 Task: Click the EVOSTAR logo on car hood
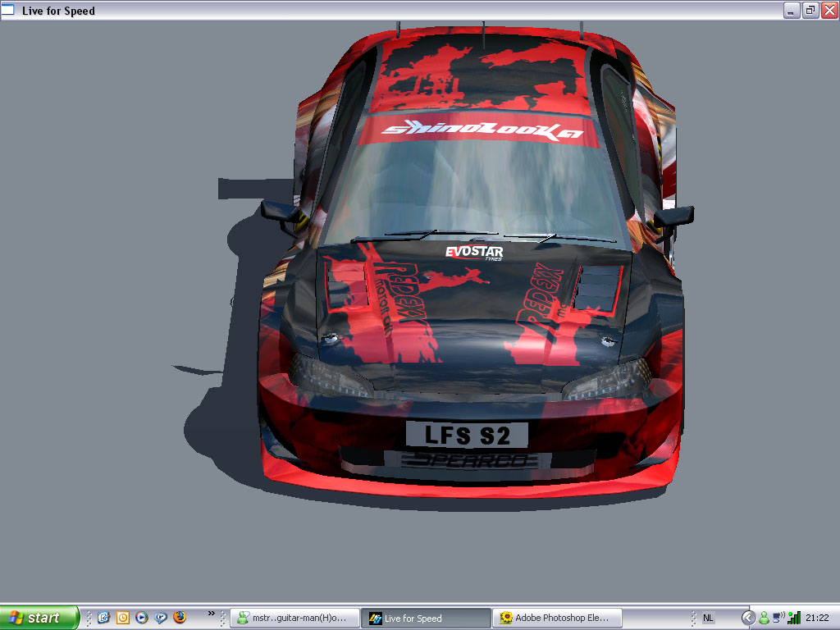click(x=474, y=253)
